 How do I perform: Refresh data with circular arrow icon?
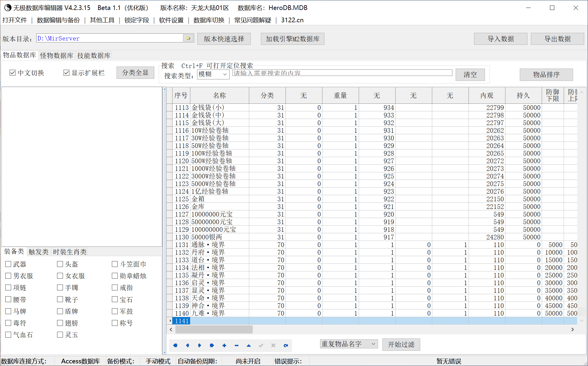(286, 345)
